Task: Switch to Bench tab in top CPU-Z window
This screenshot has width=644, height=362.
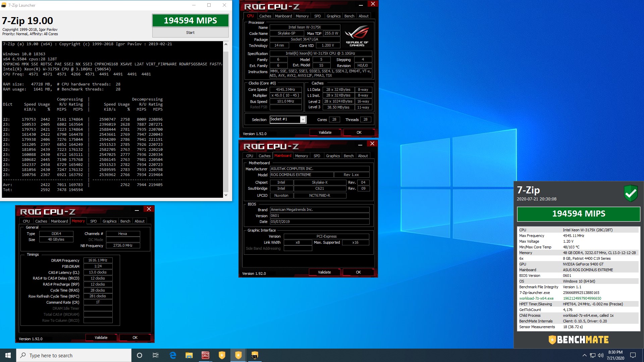Action: [x=349, y=16]
